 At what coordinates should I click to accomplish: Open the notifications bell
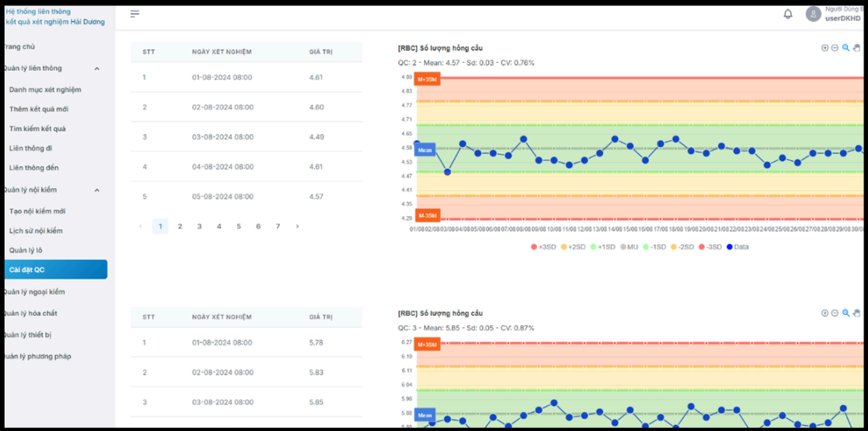coord(788,14)
